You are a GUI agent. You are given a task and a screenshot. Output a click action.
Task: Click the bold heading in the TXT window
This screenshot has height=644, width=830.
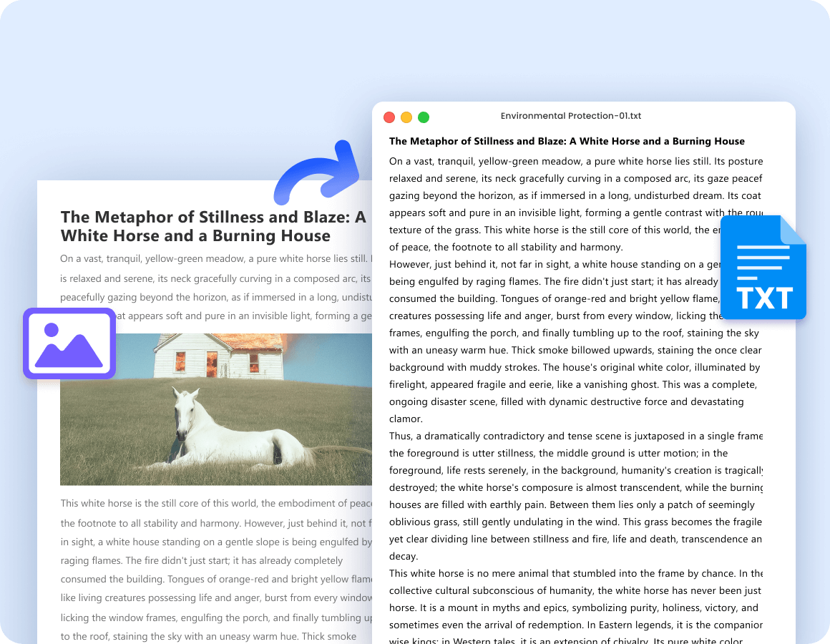(567, 141)
